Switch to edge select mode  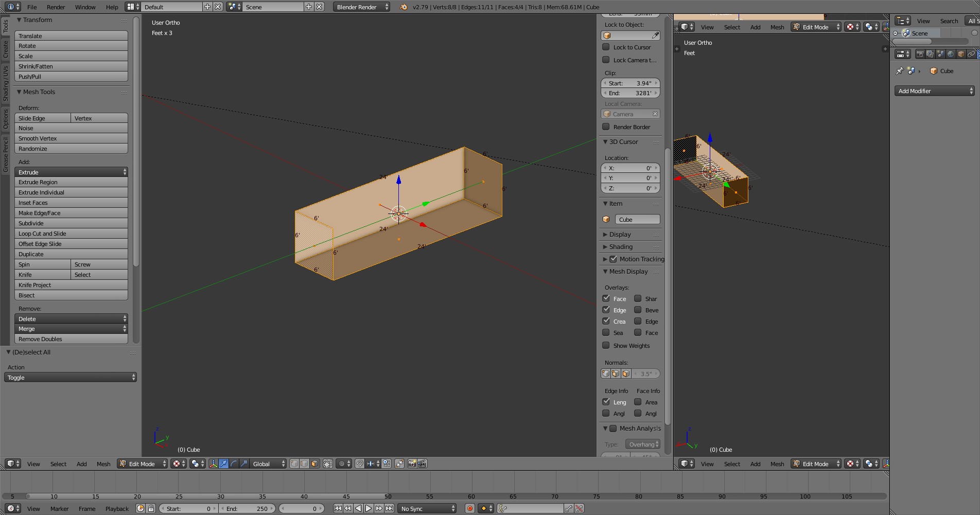[304, 464]
